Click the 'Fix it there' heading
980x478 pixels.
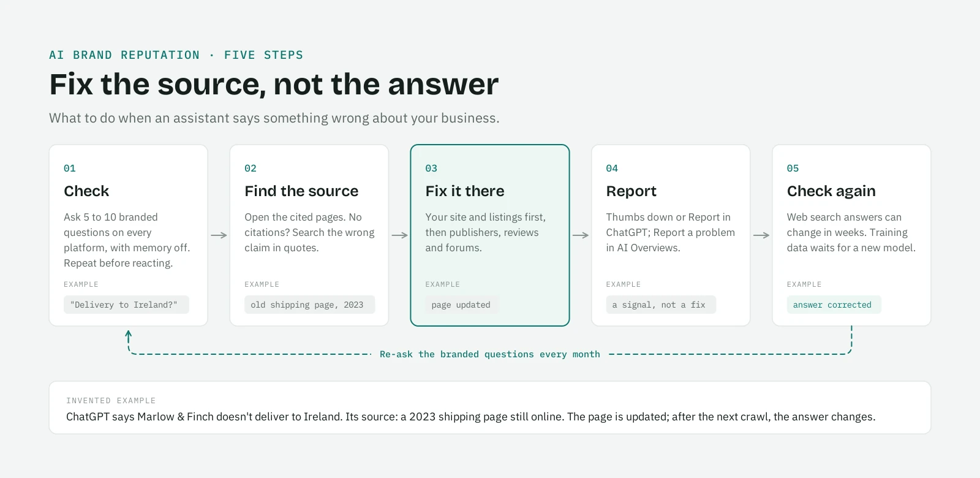point(465,191)
